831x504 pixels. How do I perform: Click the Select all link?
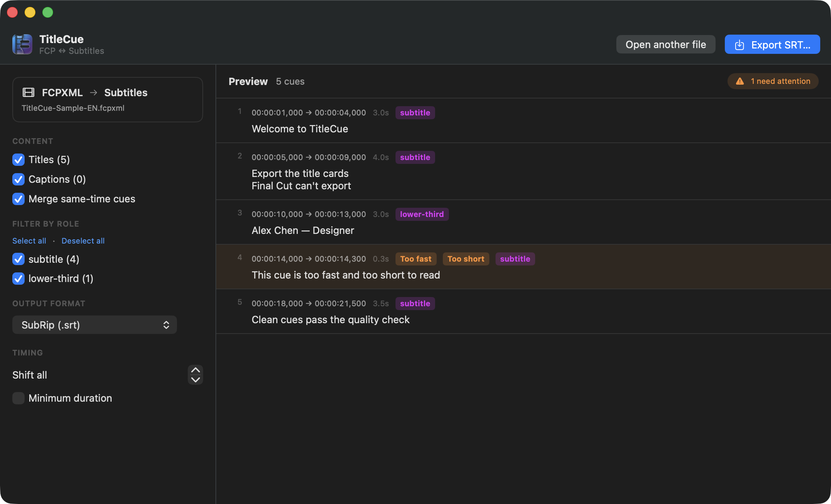pyautogui.click(x=29, y=241)
